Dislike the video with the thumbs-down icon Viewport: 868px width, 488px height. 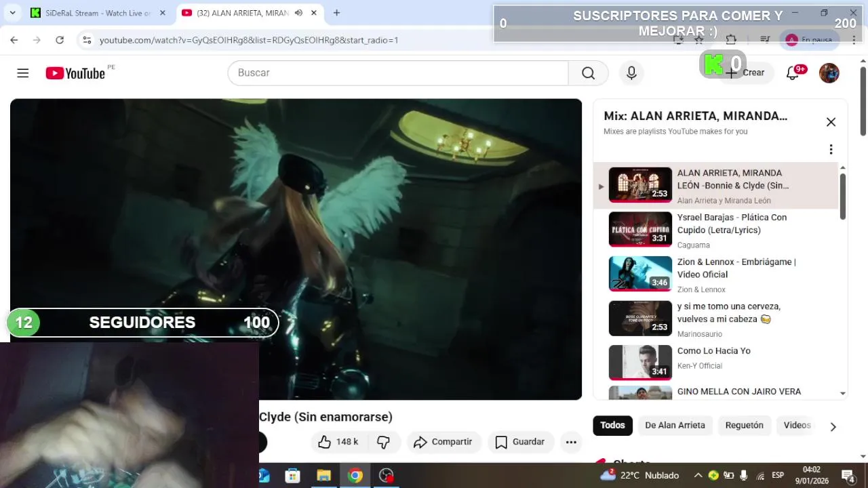[384, 442]
